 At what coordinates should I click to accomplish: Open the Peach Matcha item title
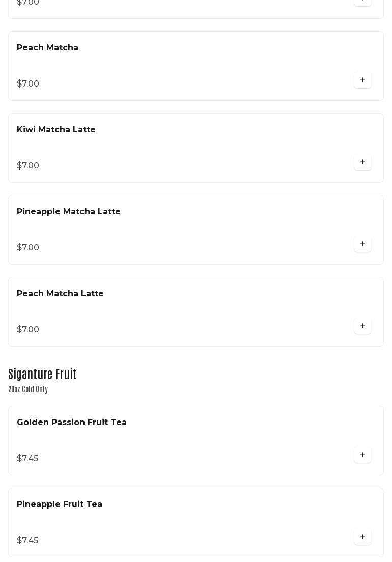coord(47,47)
